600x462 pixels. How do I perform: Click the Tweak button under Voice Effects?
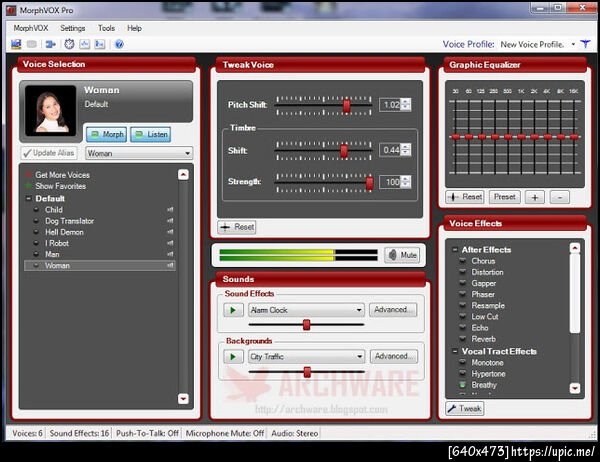[465, 408]
